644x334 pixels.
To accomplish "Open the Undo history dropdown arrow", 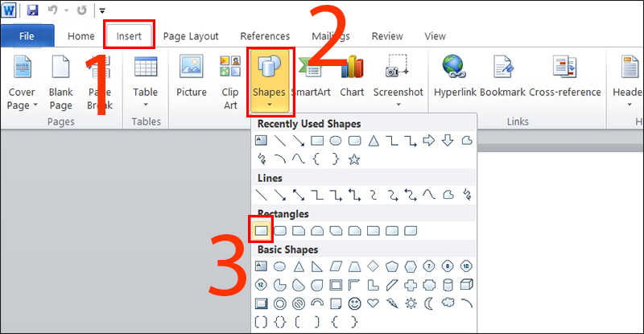I will [66, 10].
